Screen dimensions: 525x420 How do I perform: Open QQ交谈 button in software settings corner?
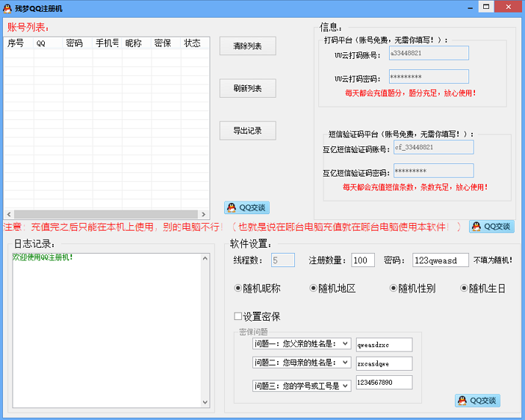click(477, 401)
